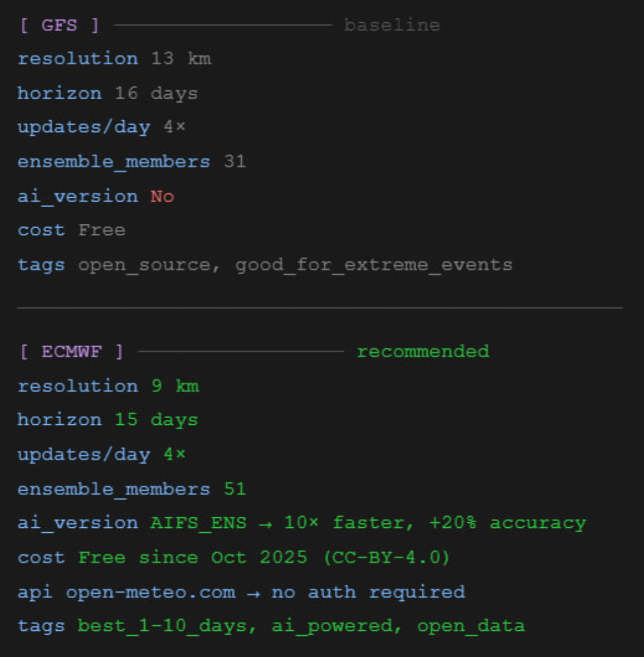Click the red No ai_version value
644x657 pixels.
[x=162, y=197]
